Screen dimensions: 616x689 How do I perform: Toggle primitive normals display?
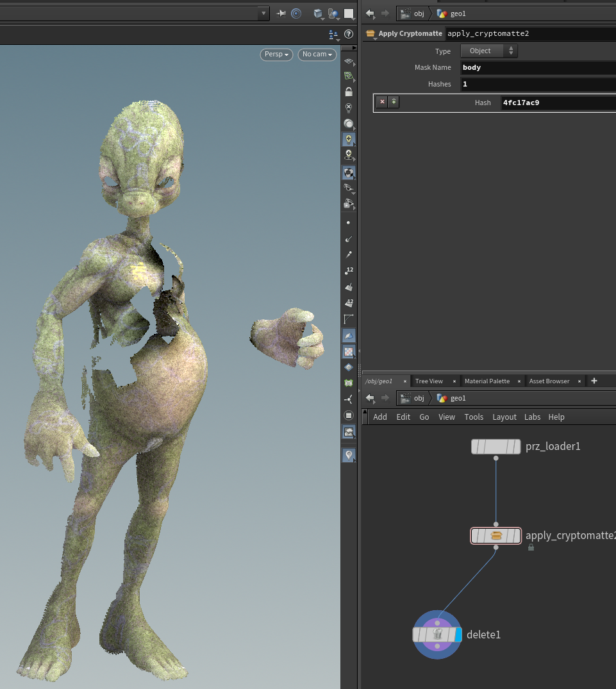(x=349, y=287)
